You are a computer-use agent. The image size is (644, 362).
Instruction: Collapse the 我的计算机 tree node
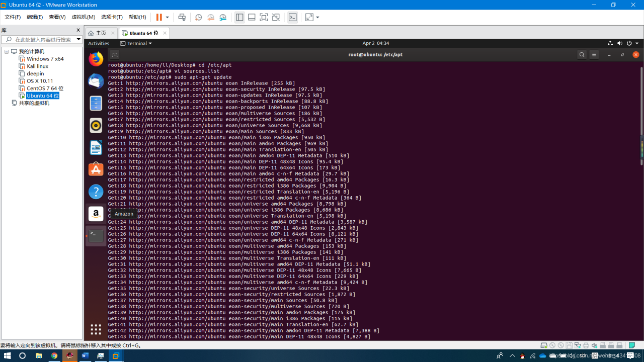[7, 52]
